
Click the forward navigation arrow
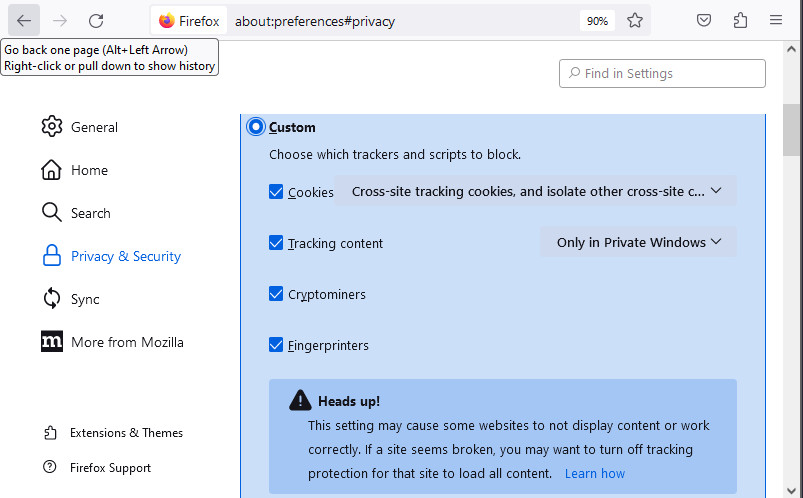60,20
